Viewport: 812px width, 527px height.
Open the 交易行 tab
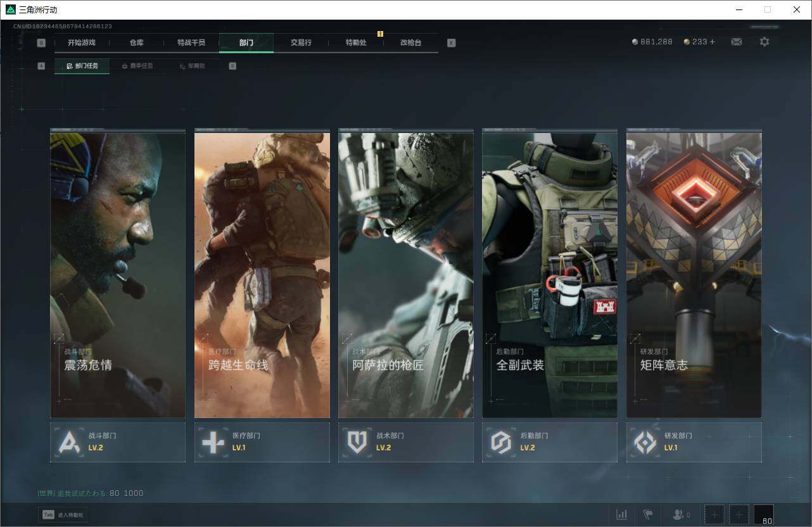[x=301, y=42]
